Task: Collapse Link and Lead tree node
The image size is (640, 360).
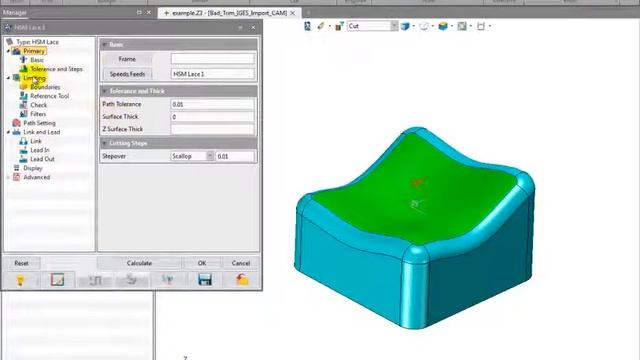Action: tap(8, 132)
